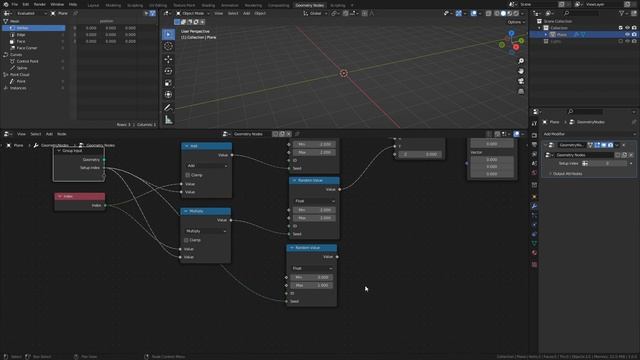Toggle Collection visibility eye in Outliner
640x360 pixels.
click(x=627, y=28)
